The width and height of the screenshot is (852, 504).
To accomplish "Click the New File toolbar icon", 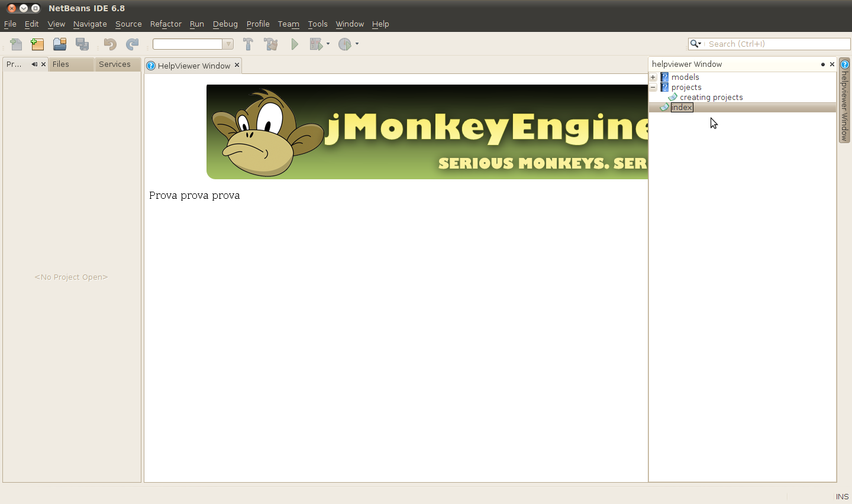I will [16, 44].
